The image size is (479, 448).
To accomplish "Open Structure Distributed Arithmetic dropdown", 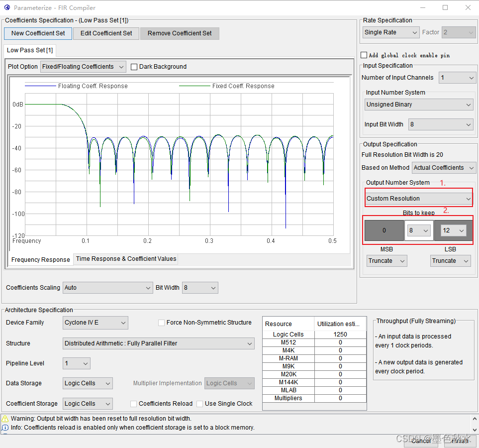I will (x=159, y=343).
